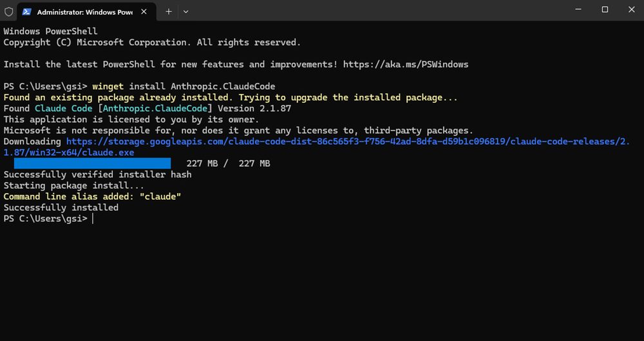644x341 pixels.
Task: Click the PowerShell icon on the tab
Action: 27,12
